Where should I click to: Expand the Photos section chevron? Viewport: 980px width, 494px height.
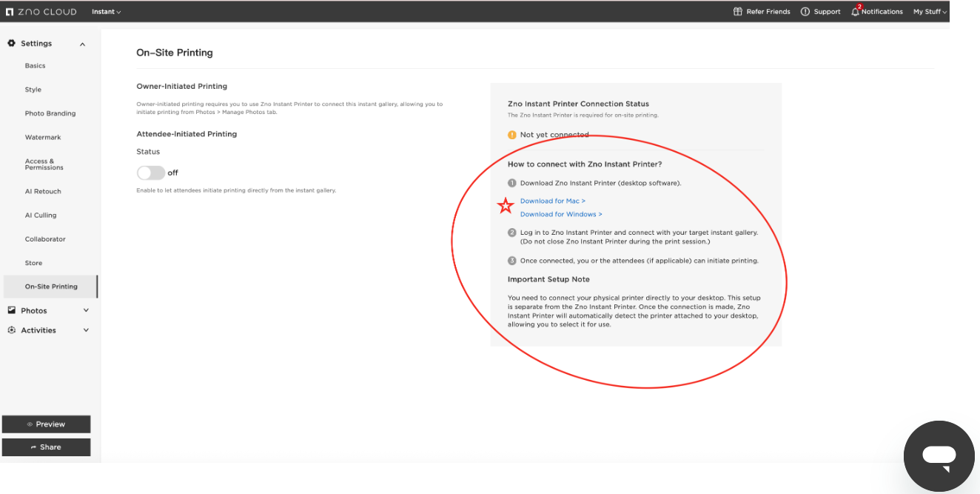coord(86,310)
